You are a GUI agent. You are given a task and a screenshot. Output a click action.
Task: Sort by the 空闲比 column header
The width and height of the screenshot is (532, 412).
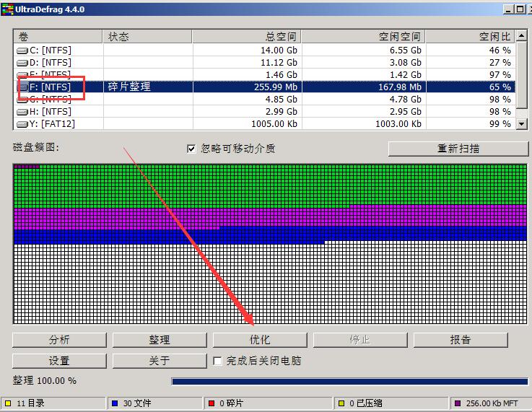click(470, 36)
